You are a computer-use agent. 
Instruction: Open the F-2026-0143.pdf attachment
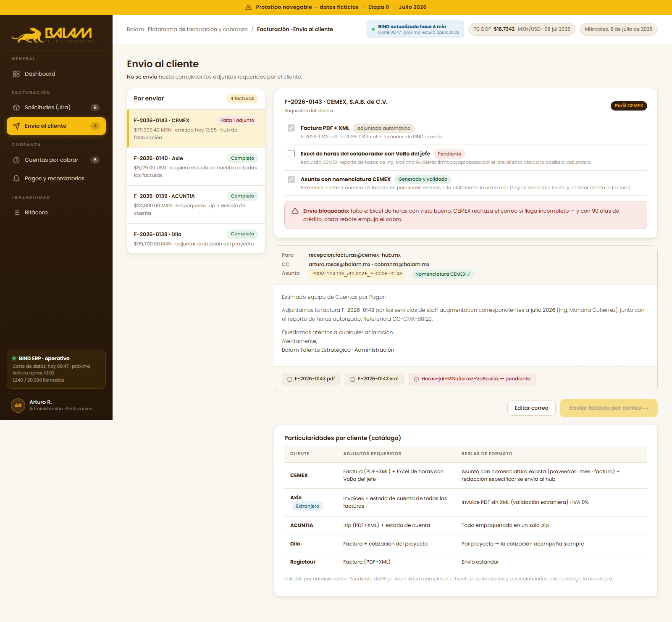[x=311, y=379]
